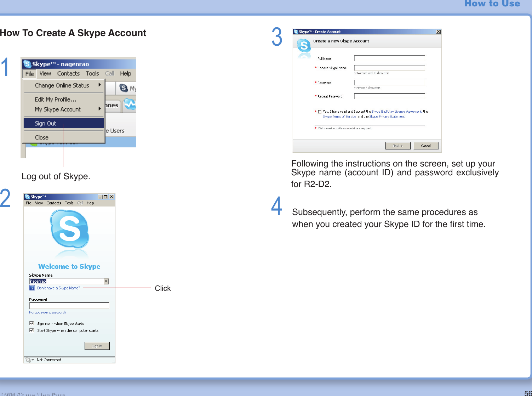Click Skype logo in Create Account header
This screenshot has width=532, height=396.
point(304,46)
